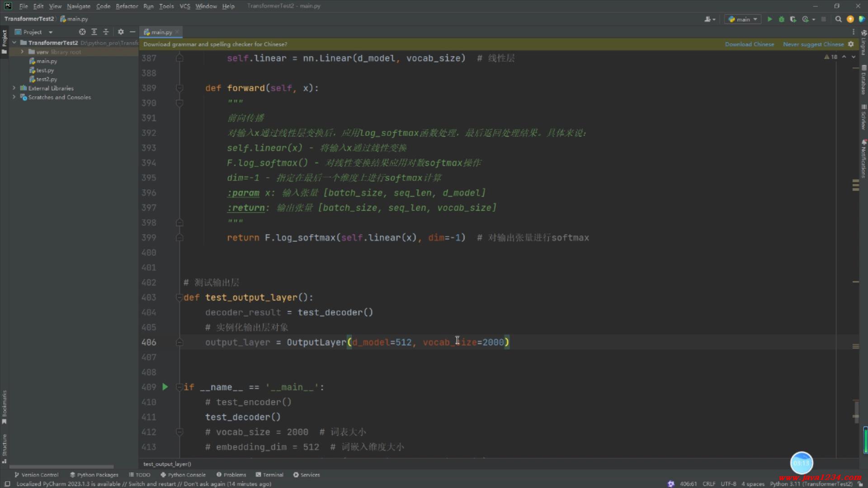Open the Terminal tool window tab
The height and width of the screenshot is (488, 868).
click(269, 475)
